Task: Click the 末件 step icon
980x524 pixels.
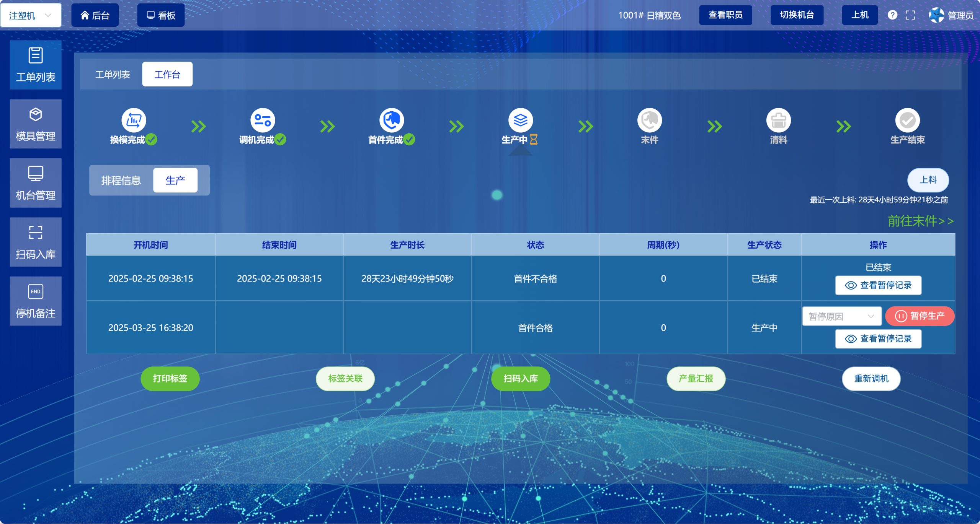Action: tap(650, 120)
